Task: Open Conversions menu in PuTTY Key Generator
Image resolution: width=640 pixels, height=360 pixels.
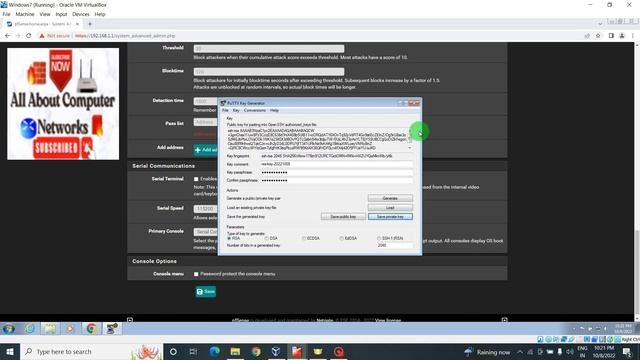Action: 255,110
